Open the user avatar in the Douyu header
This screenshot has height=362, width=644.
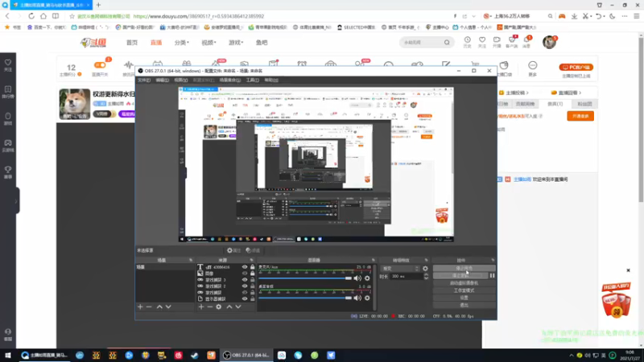point(549,43)
